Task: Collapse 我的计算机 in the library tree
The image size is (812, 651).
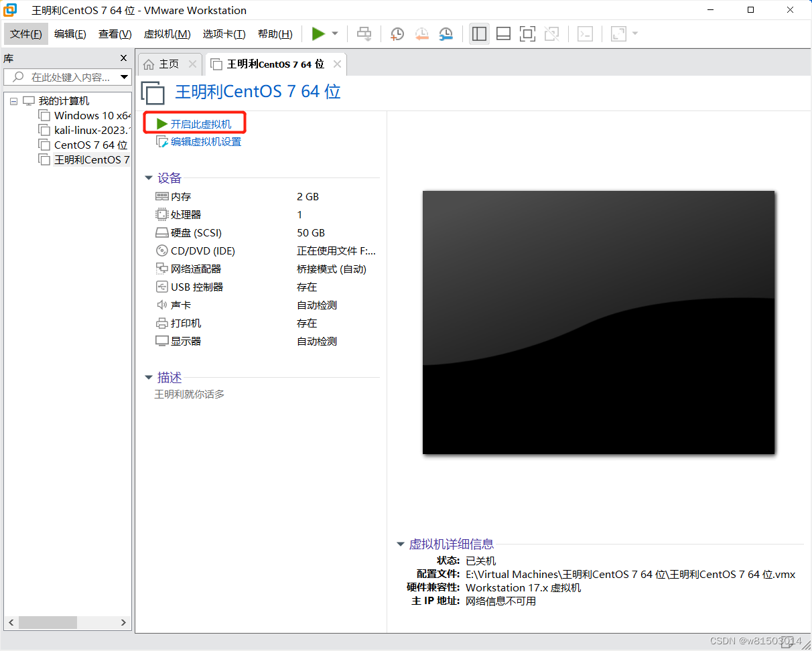Action: tap(13, 100)
